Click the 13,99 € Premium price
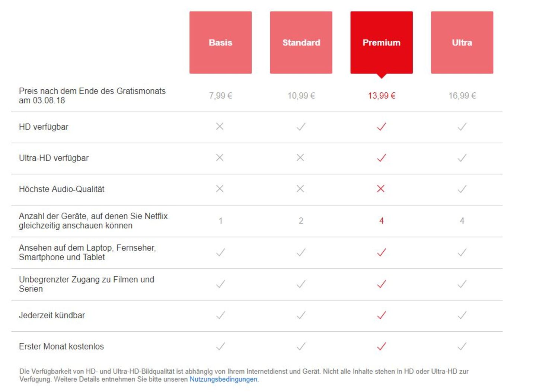The image size is (536, 392). click(x=381, y=95)
